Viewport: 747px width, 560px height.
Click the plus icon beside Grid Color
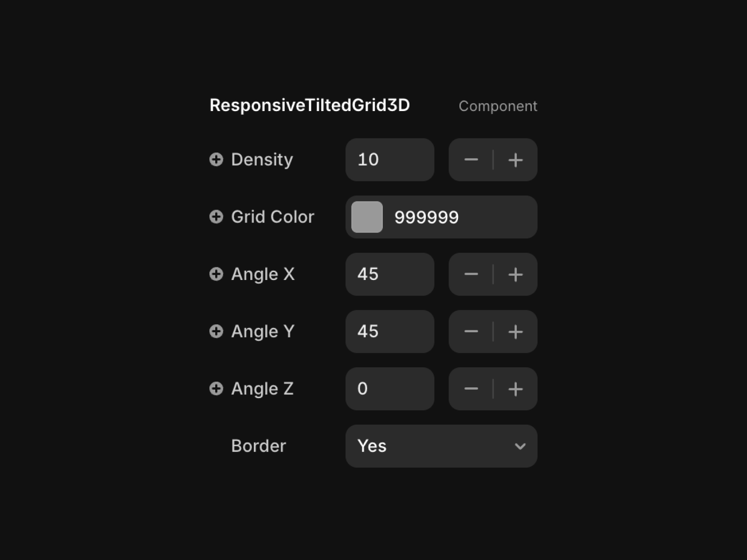tap(216, 217)
